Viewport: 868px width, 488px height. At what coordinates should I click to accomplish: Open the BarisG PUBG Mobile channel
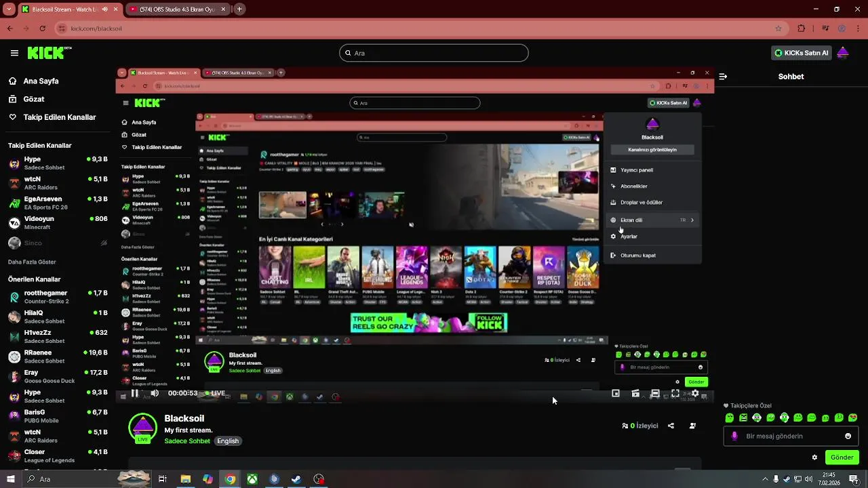[58, 415]
